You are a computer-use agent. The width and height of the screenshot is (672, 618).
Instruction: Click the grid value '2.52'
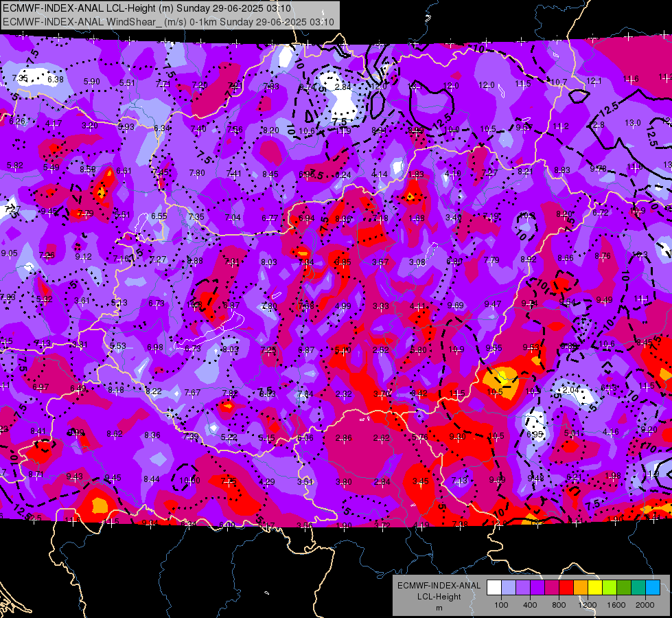tap(380, 350)
